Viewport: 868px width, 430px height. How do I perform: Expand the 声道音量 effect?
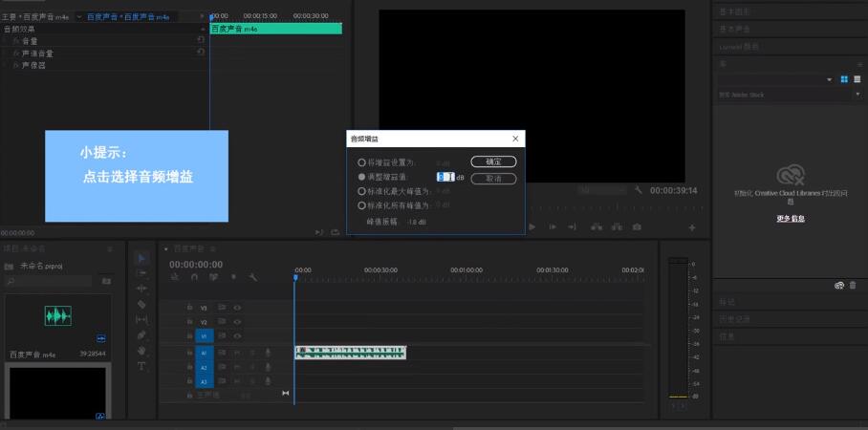point(7,54)
